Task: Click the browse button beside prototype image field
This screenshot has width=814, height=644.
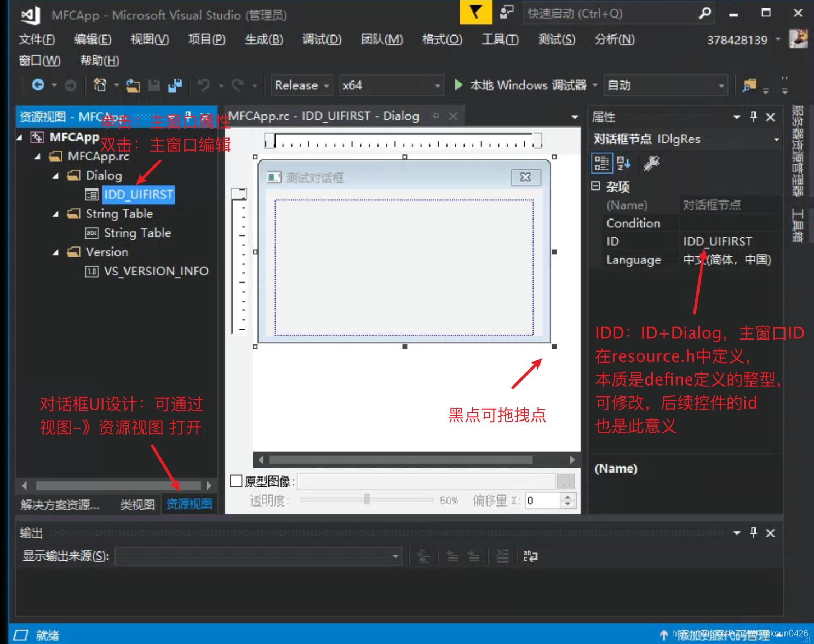Action: coord(565,481)
